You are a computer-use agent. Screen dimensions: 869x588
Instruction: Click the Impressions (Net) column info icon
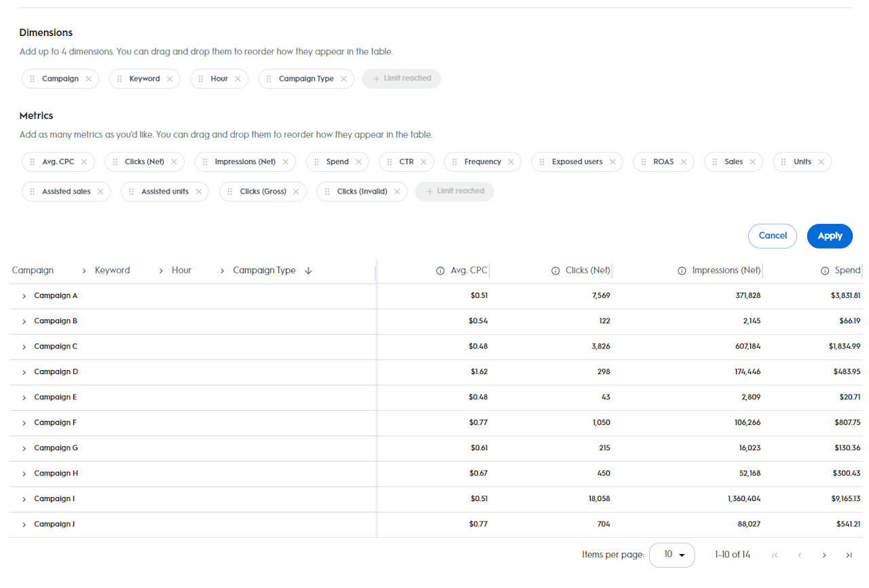pyautogui.click(x=682, y=271)
